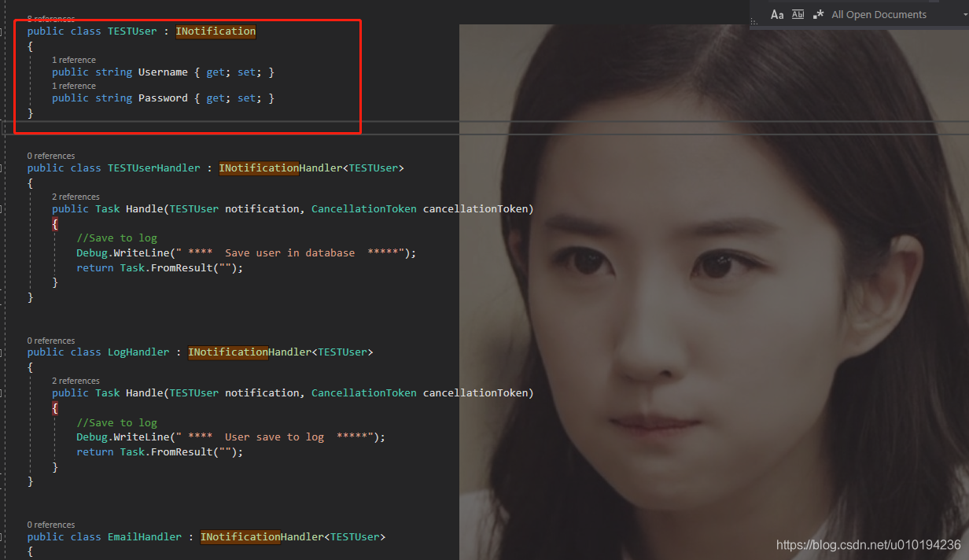
Task: Open '0 references' CodeLens above LogHandler class
Action: point(51,341)
